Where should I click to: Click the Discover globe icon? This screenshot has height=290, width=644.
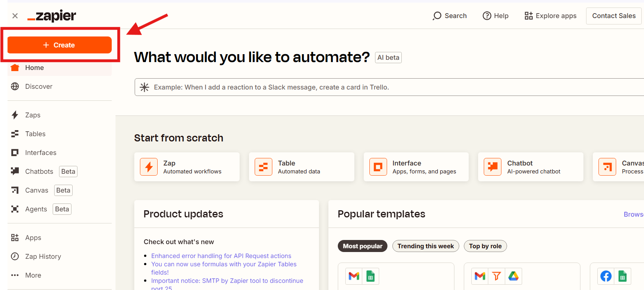point(15,87)
